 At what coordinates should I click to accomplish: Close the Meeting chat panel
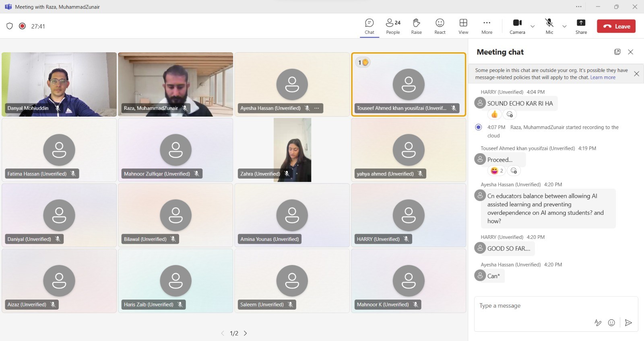click(x=631, y=52)
